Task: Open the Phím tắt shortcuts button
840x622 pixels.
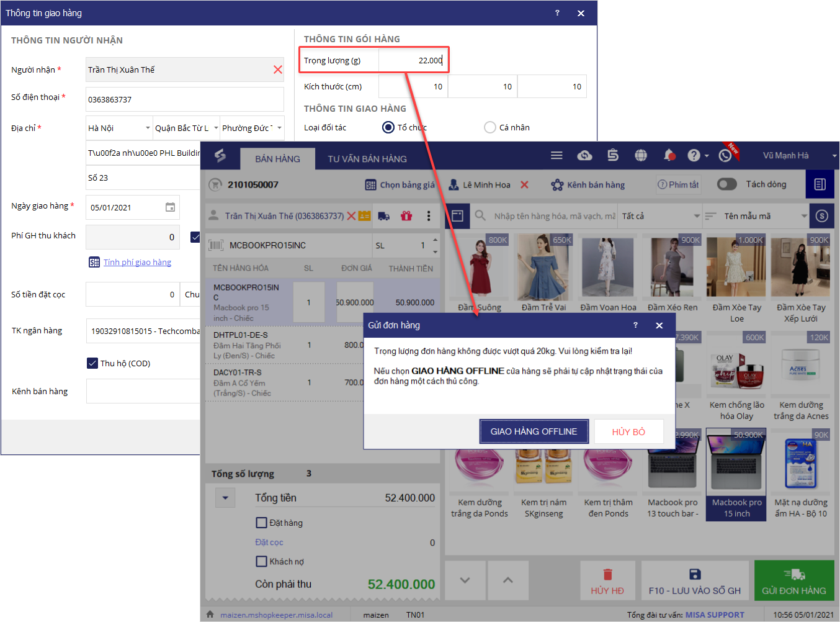Action: [678, 184]
